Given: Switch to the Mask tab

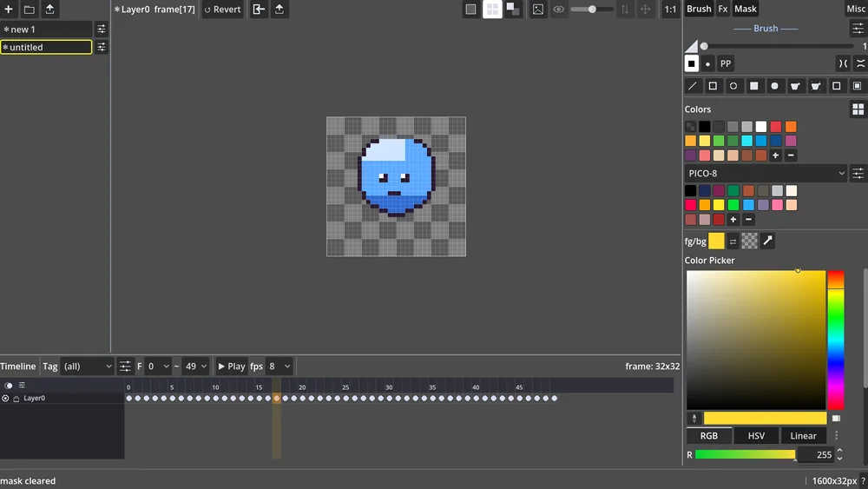Looking at the screenshot, I should (745, 9).
